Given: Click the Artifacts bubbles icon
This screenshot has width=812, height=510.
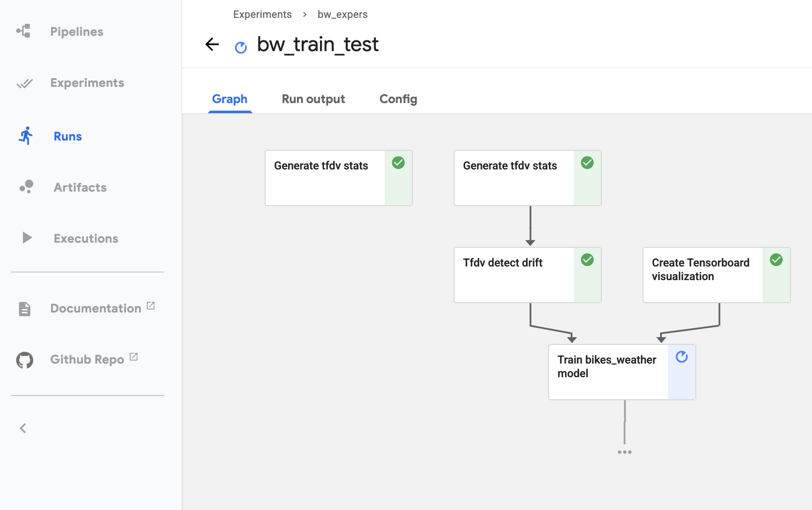Looking at the screenshot, I should [26, 187].
